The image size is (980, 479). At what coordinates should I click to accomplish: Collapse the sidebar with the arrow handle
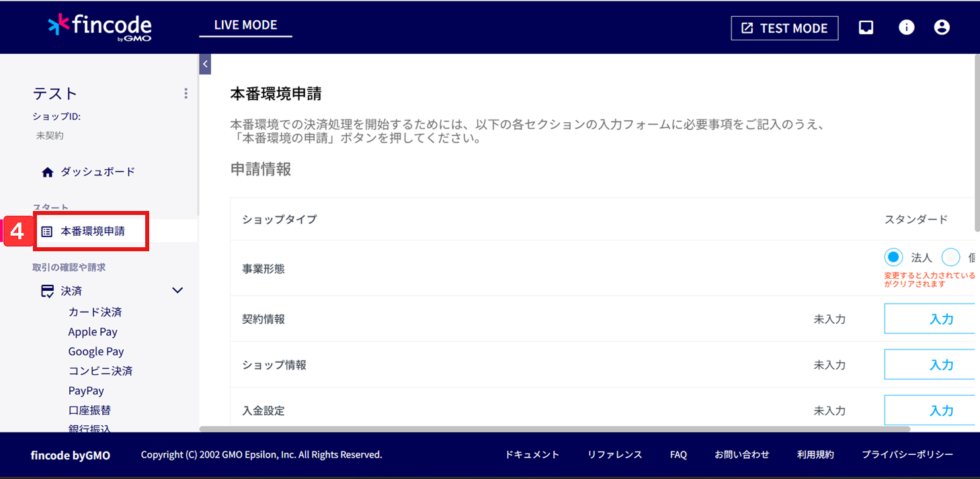pyautogui.click(x=205, y=64)
